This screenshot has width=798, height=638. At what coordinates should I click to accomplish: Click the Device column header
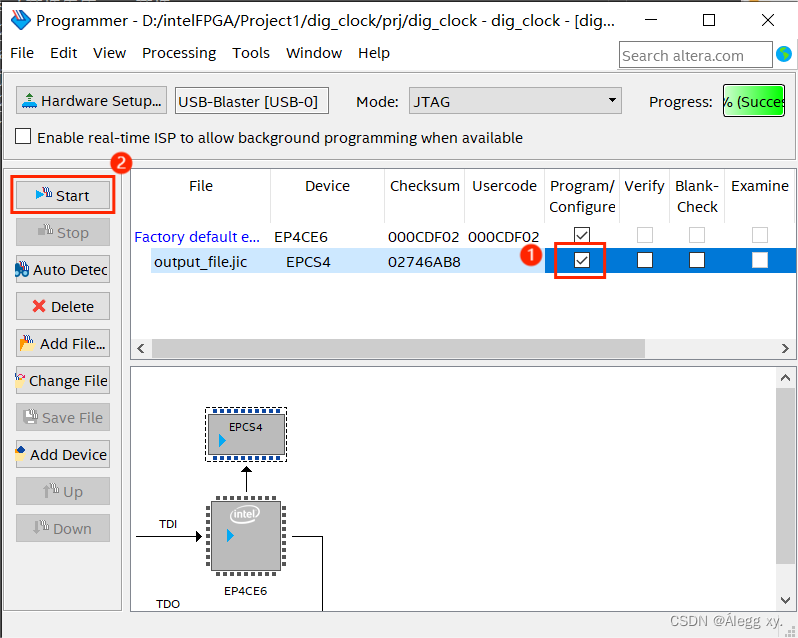point(327,196)
